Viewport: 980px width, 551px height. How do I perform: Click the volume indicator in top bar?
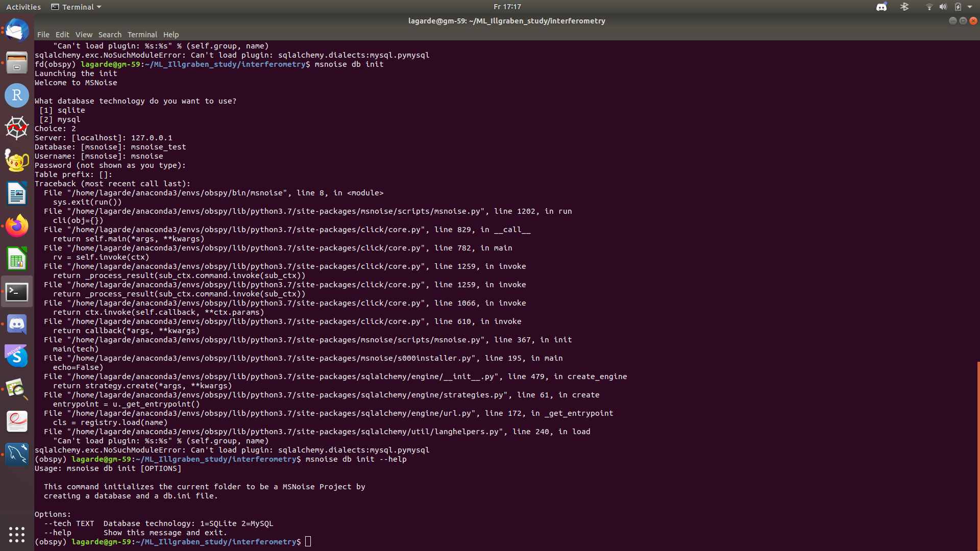click(943, 7)
